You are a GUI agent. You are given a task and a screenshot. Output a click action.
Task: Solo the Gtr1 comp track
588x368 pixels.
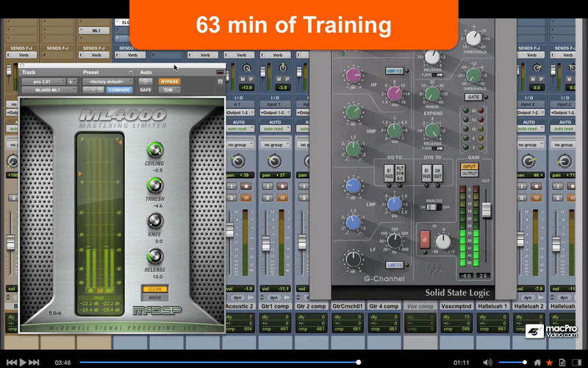pos(268,197)
